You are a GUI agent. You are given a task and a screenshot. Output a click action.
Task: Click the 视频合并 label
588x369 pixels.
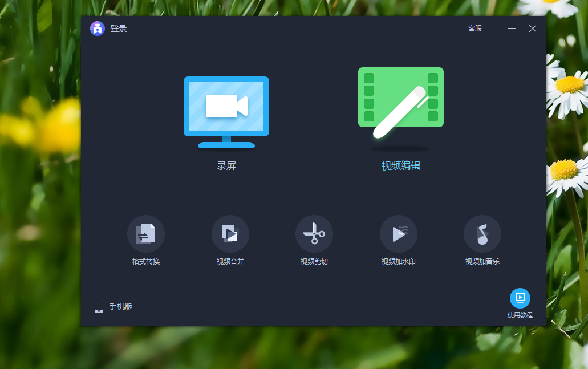tap(230, 261)
